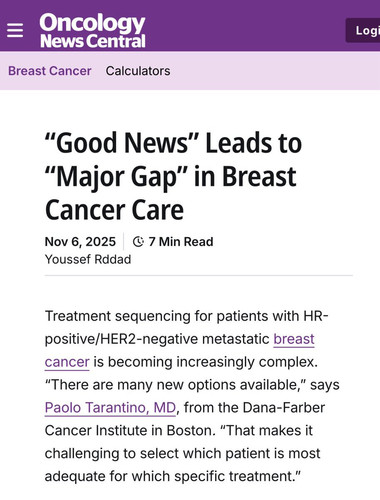This screenshot has height=500, width=380.
Task: Open the Calculators tab
Action: [x=138, y=71]
